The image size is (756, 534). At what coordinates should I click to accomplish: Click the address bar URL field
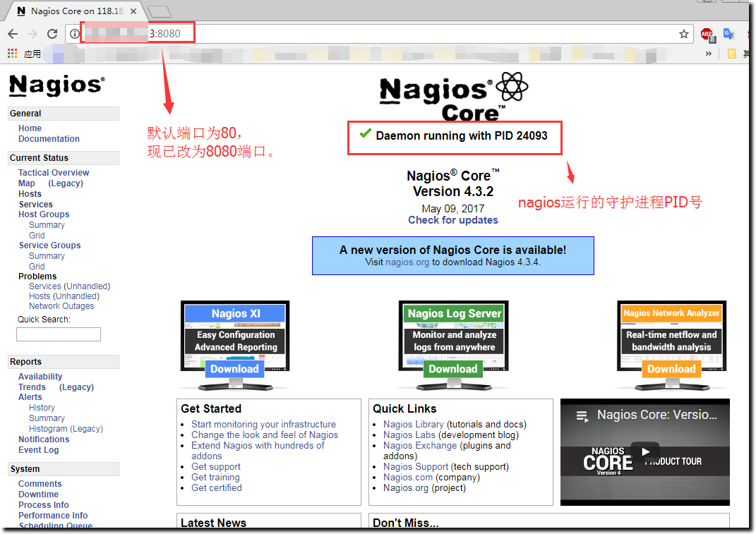378,34
